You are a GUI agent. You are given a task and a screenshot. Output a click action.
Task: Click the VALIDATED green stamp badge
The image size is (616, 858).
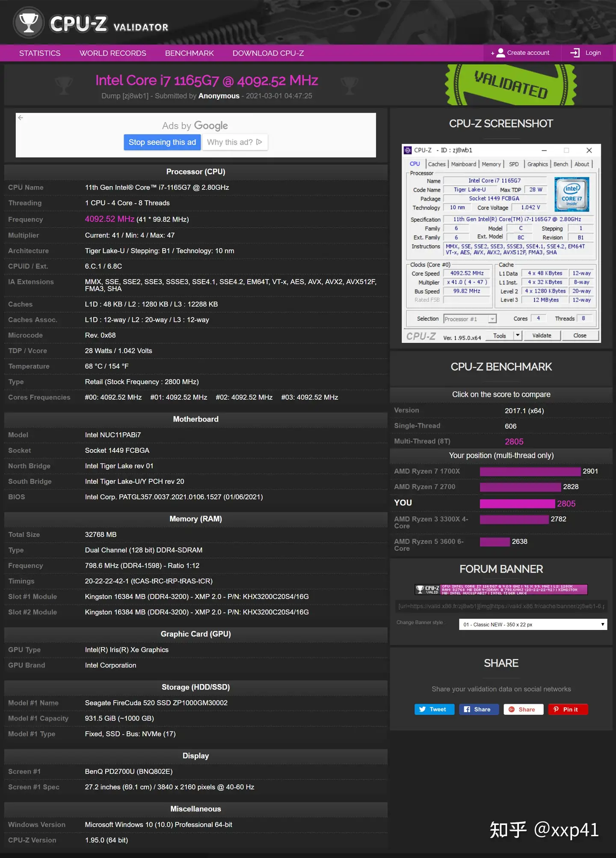click(x=511, y=85)
